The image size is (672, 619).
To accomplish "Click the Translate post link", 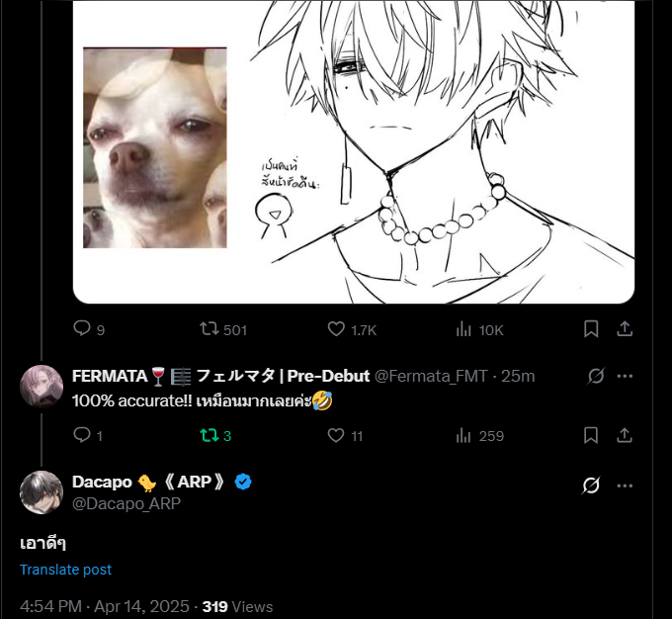I will 65,570.
